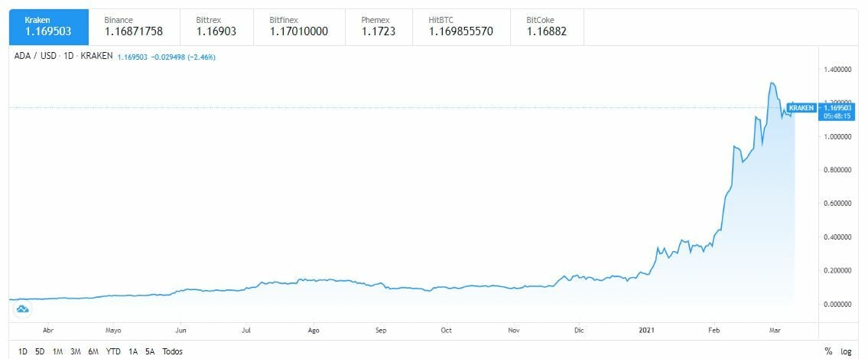
Task: Set chart range to 5D
Action: 40,351
